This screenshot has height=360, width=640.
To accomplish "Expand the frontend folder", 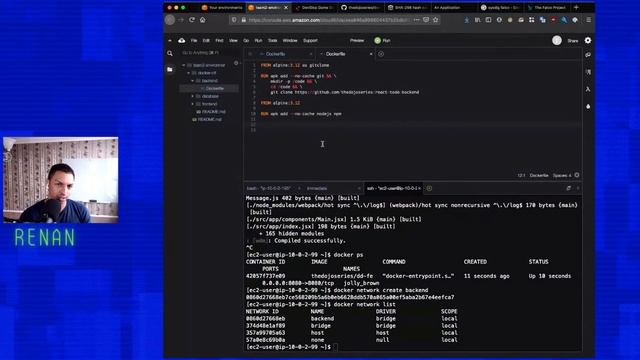I will point(193,104).
